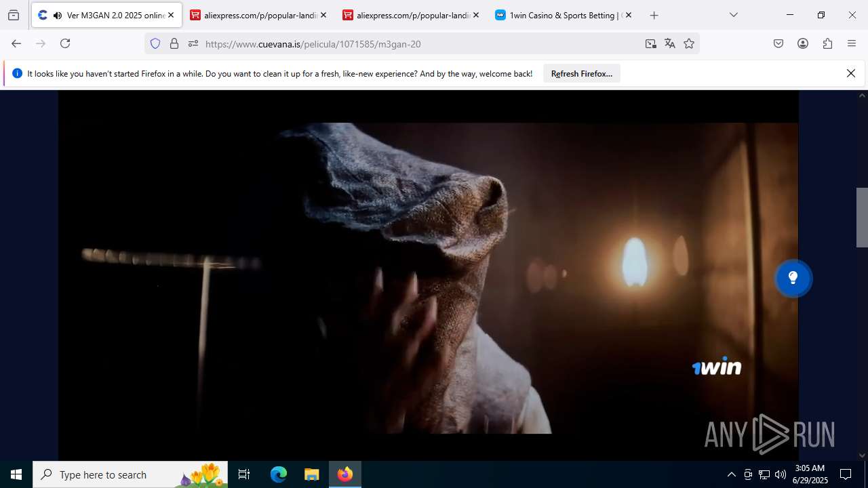Screen dimensions: 868x488
Task: Close the 1win Casino tab
Action: (629, 15)
